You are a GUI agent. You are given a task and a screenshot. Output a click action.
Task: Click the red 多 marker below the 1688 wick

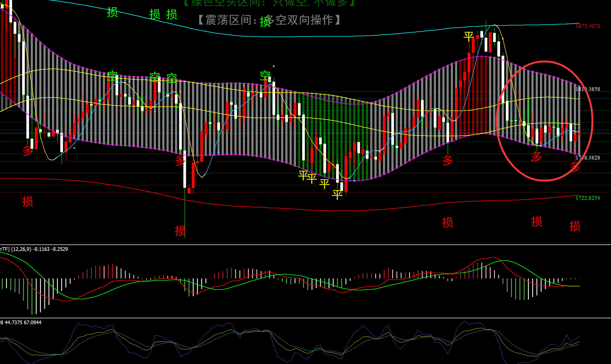(x=447, y=160)
